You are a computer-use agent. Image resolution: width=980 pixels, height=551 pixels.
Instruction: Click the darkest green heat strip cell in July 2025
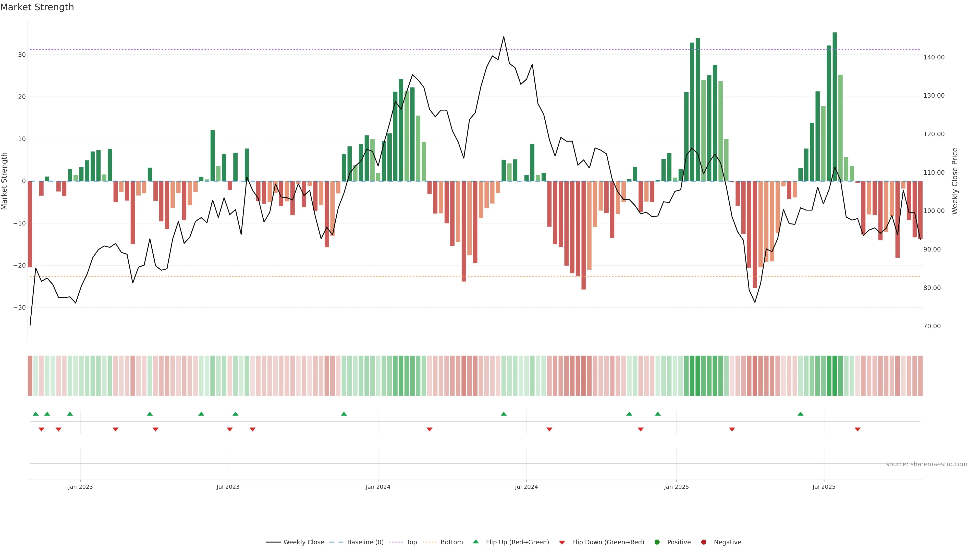click(x=835, y=375)
